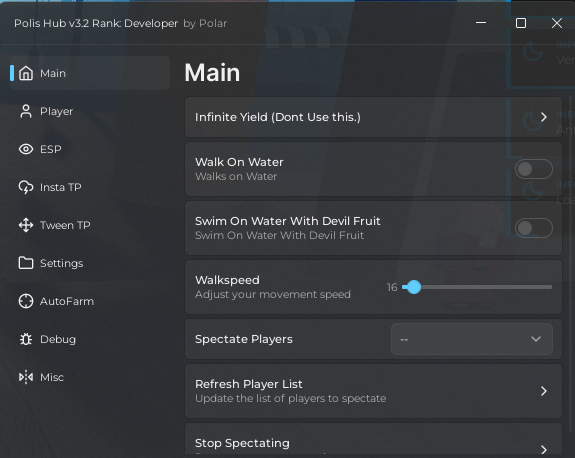Open the Debug bug icon
This screenshot has width=575, height=458.
26,339
